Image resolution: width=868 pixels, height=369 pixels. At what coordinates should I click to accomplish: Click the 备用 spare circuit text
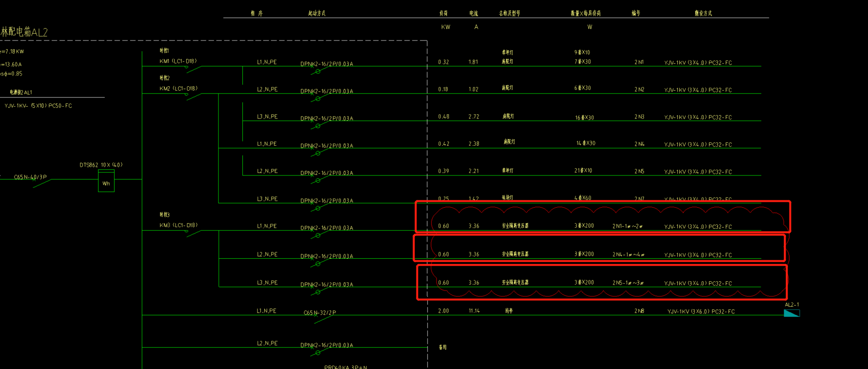(x=443, y=347)
